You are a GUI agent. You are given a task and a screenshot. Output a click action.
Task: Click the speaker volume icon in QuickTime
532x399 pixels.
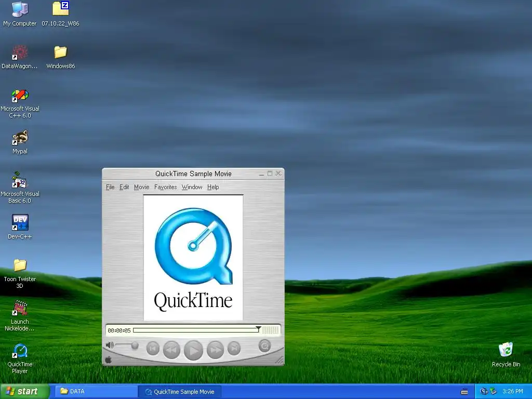pos(110,345)
